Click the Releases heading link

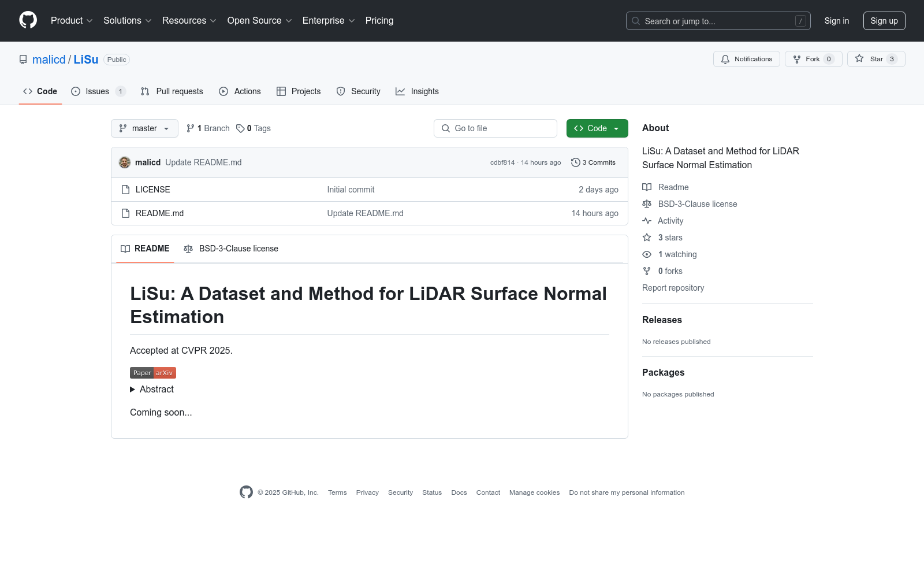pos(662,320)
